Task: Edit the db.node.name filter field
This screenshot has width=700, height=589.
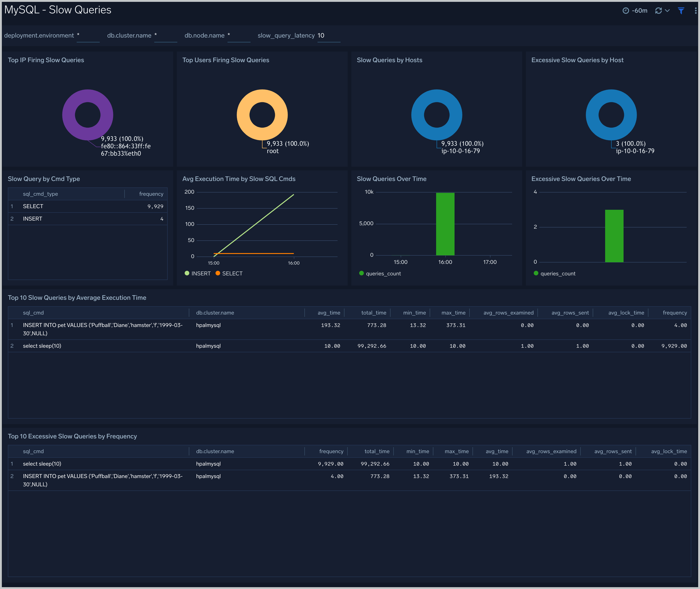Action: 239,35
